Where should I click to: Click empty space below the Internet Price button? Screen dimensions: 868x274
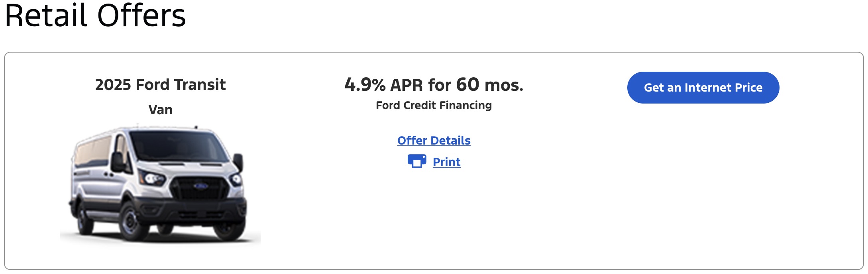point(703,179)
